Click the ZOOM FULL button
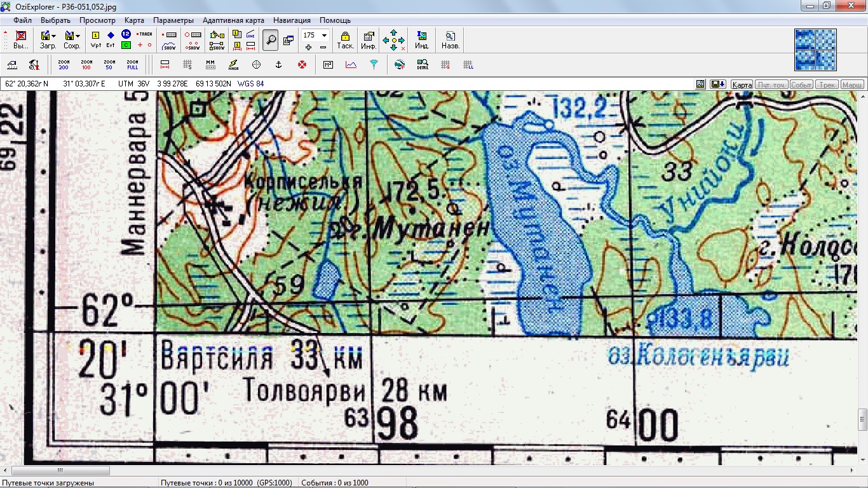 [x=132, y=65]
